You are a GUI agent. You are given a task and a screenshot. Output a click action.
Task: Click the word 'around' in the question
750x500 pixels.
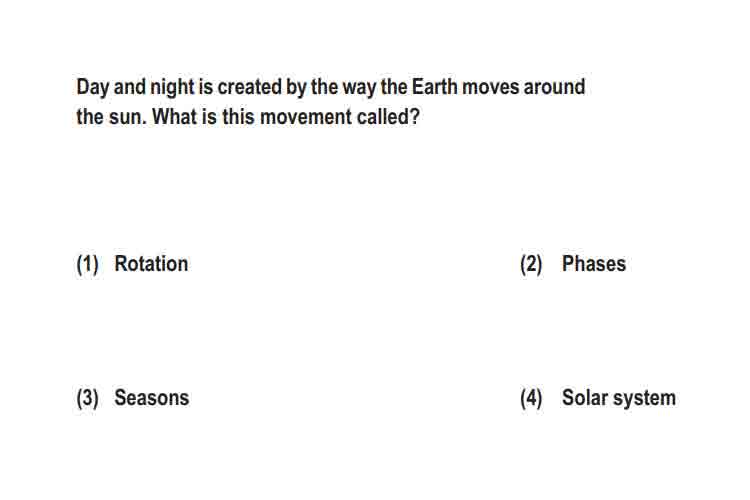coord(554,88)
